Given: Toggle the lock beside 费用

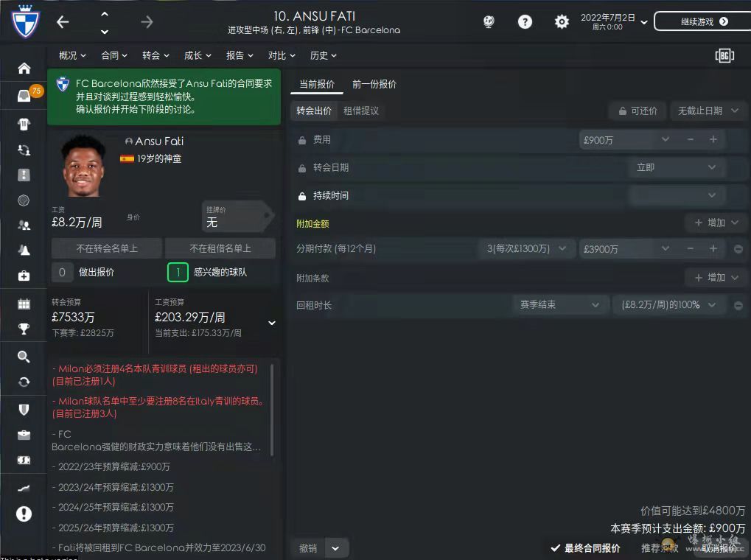Looking at the screenshot, I should coord(302,140).
